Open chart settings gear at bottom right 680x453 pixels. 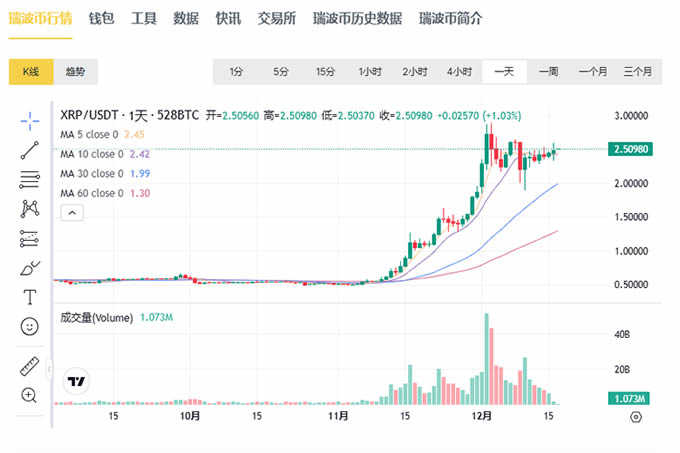tap(635, 417)
